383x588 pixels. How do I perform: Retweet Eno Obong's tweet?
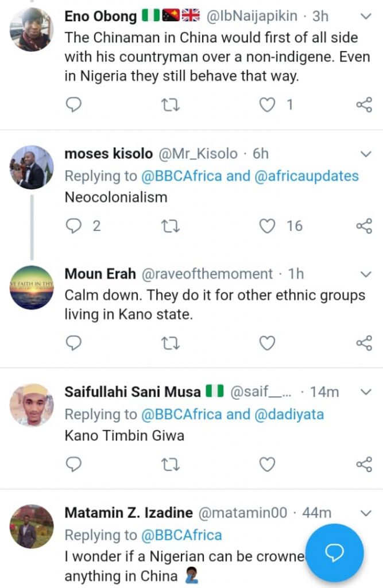click(171, 105)
